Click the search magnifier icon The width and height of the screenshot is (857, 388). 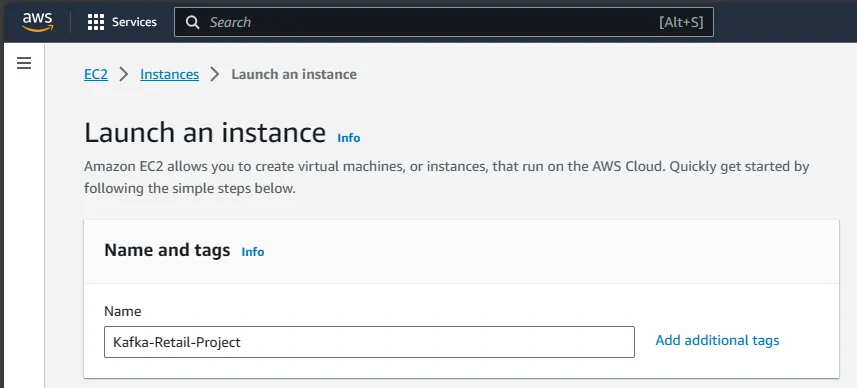click(x=192, y=22)
